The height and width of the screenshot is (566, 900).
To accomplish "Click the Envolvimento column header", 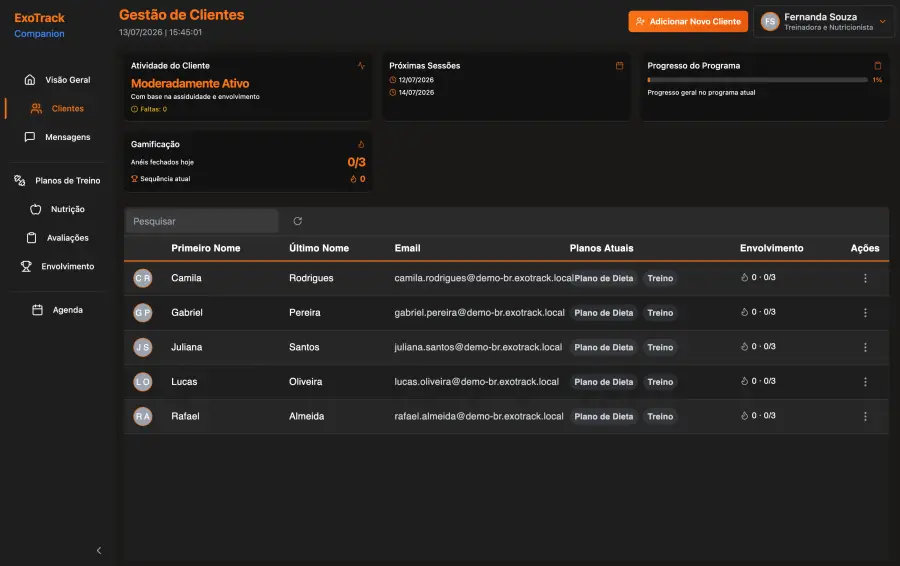I will point(771,248).
